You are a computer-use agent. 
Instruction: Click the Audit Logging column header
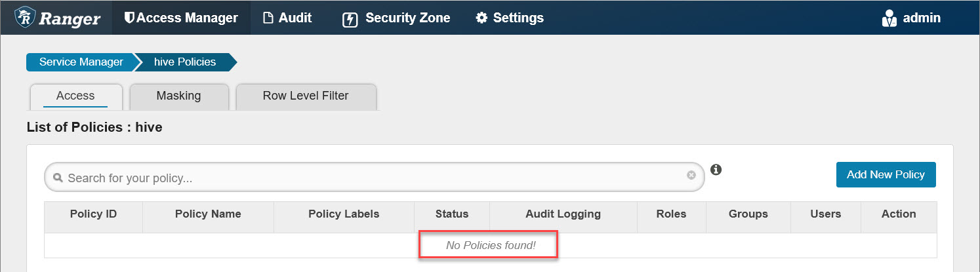[x=563, y=214]
